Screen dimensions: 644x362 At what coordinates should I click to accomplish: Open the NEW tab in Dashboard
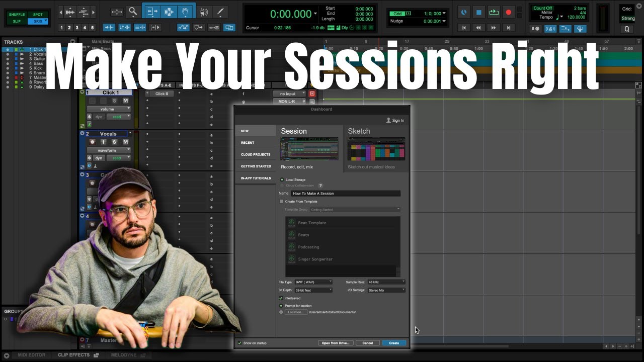[255, 131]
